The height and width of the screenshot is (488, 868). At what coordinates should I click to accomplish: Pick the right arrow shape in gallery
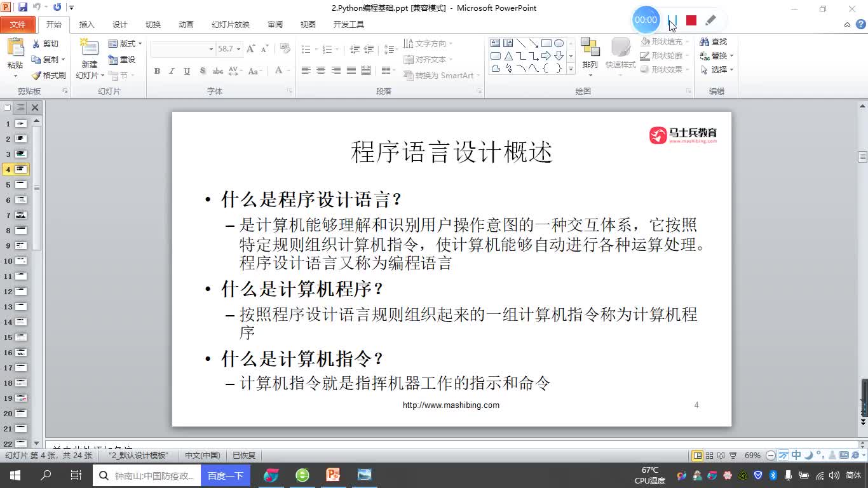(x=546, y=56)
